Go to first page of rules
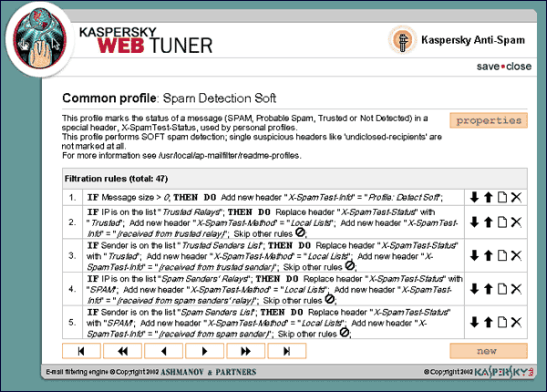 click(81, 351)
